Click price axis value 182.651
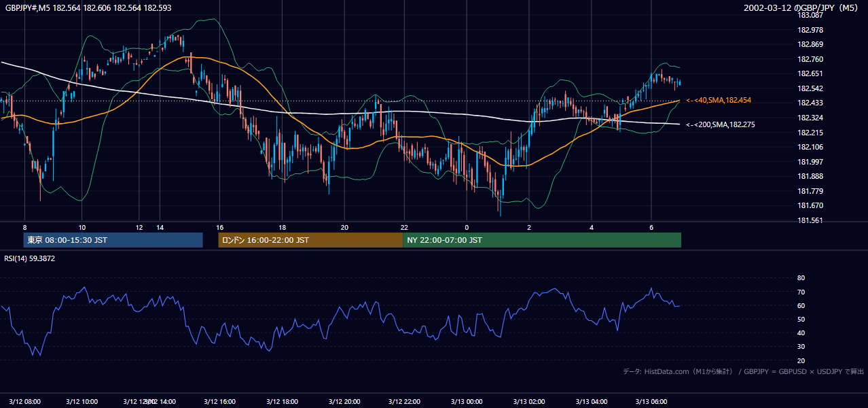 810,73
